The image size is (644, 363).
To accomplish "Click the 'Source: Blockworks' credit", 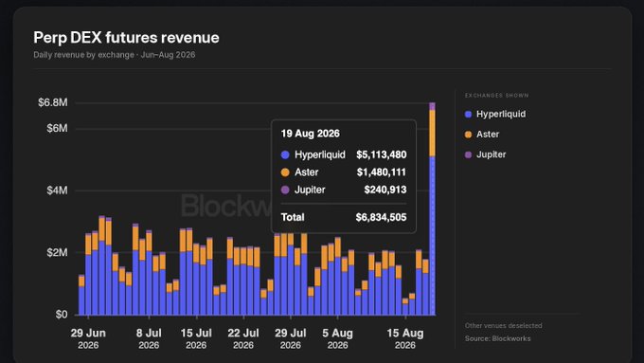I will 498,338.
